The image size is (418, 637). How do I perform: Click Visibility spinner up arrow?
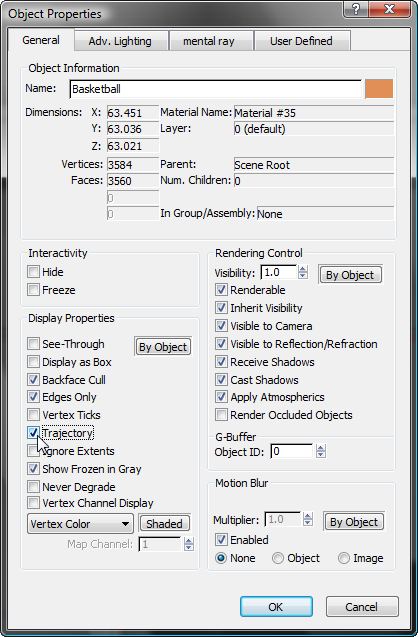pyautogui.click(x=303, y=269)
